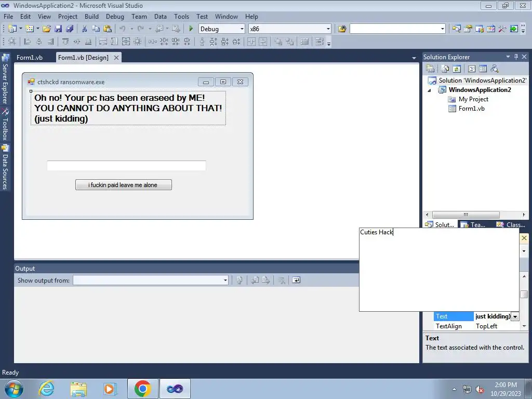Open Solution Explorer from toolbar icon
This screenshot has width=532, height=399.
(456, 29)
